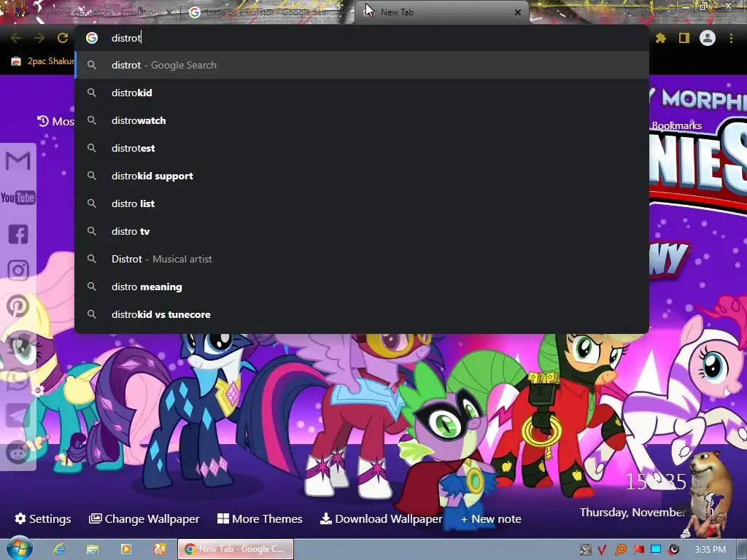Choose the 'distrowatch' suggestion
747x560 pixels.
click(x=362, y=120)
